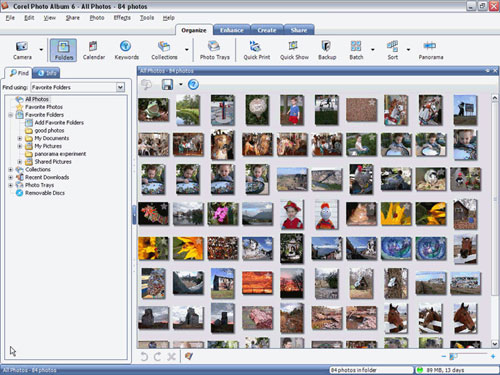
Task: Click the save disk icon above thumbnails
Action: (167, 84)
